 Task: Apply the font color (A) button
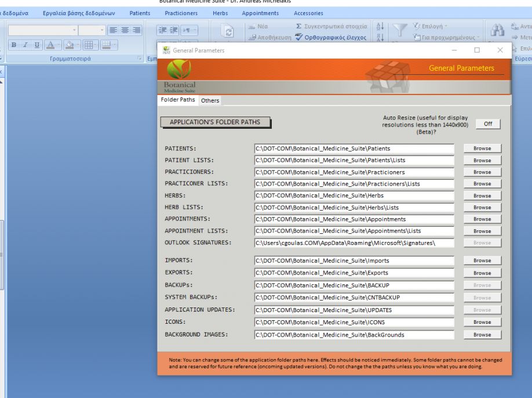click(x=50, y=45)
